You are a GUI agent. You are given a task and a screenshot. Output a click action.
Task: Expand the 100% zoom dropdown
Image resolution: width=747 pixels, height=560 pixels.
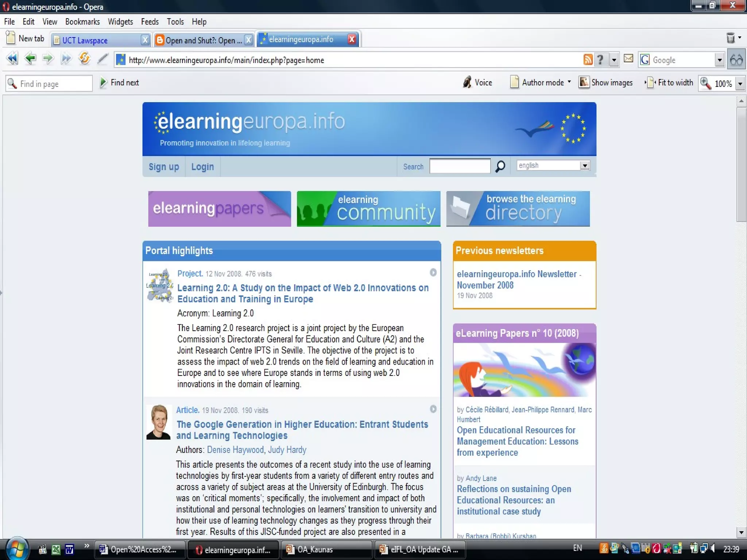click(740, 83)
